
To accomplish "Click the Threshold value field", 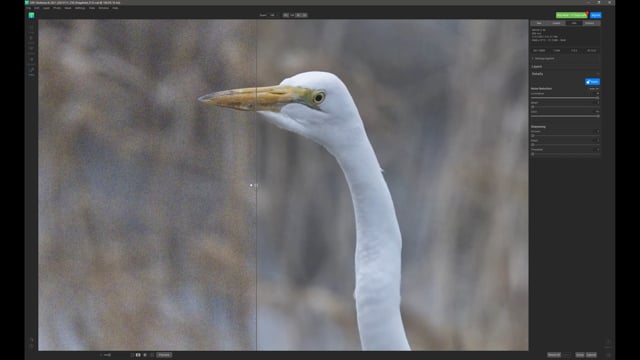I will [596, 149].
